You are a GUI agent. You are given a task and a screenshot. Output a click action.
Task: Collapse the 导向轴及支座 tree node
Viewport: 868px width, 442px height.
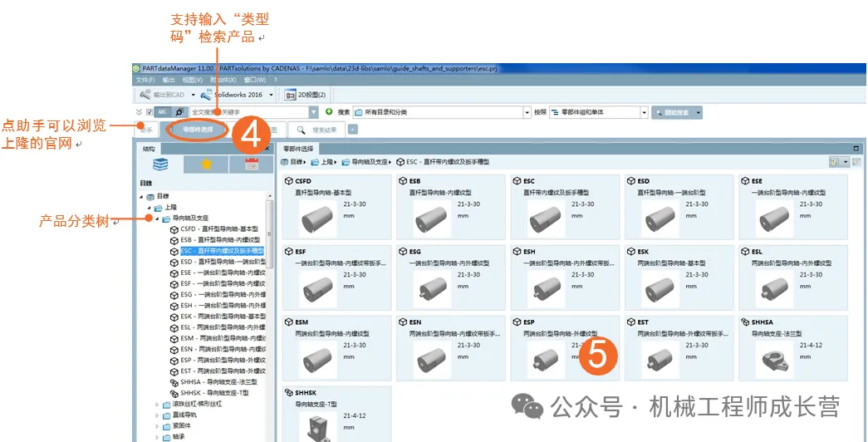[157, 219]
